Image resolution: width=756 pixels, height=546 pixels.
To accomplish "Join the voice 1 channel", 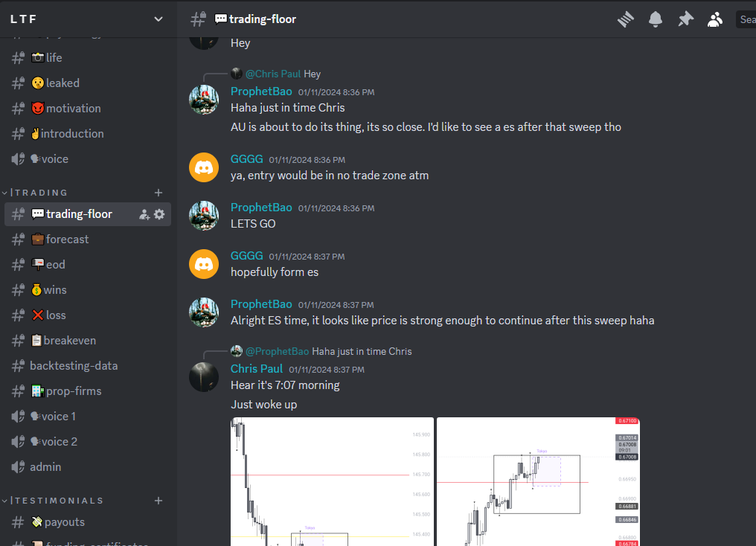I will pos(87,417).
